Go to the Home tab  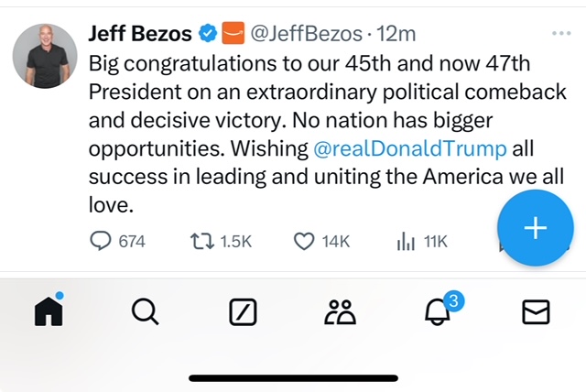48,313
